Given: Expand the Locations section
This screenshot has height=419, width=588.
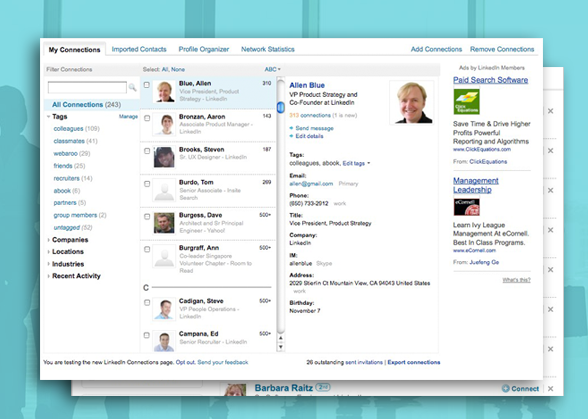Looking at the screenshot, I should [x=48, y=252].
